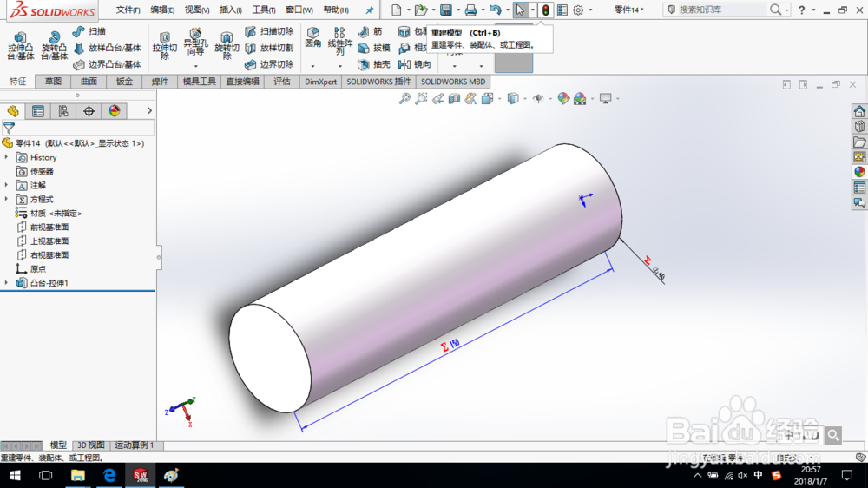This screenshot has width=868, height=488.
Task: Switch to the DimXpert tab
Action: (x=320, y=82)
